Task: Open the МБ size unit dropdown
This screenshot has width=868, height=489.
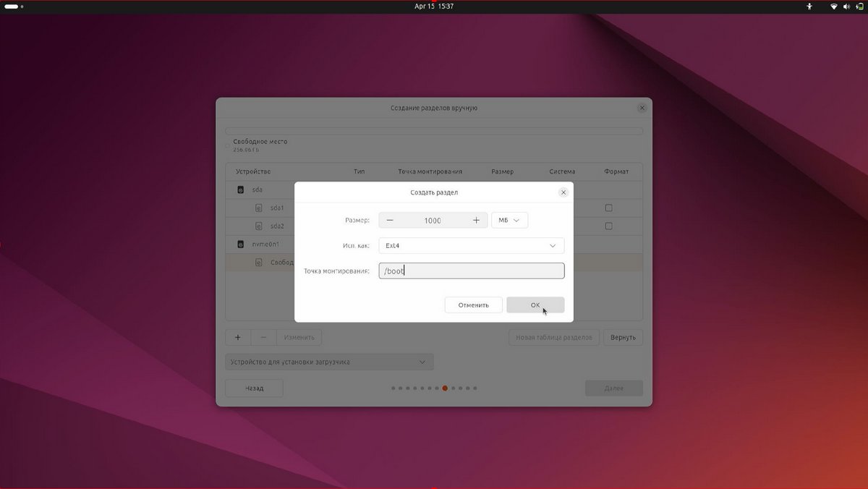Action: tap(509, 221)
